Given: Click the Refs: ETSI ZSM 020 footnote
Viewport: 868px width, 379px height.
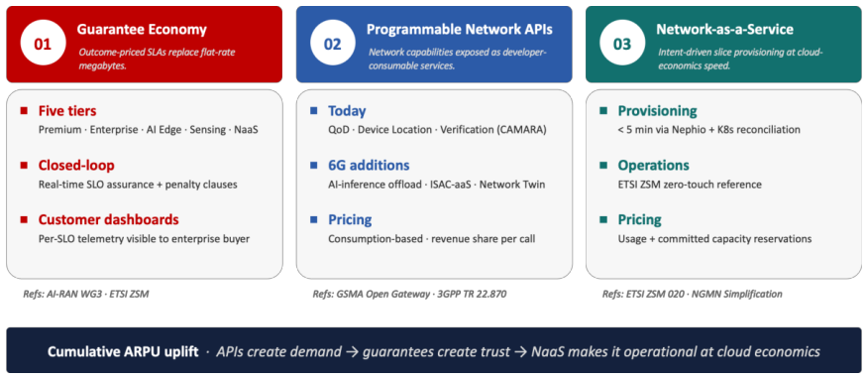Looking at the screenshot, I should pyautogui.click(x=693, y=295).
